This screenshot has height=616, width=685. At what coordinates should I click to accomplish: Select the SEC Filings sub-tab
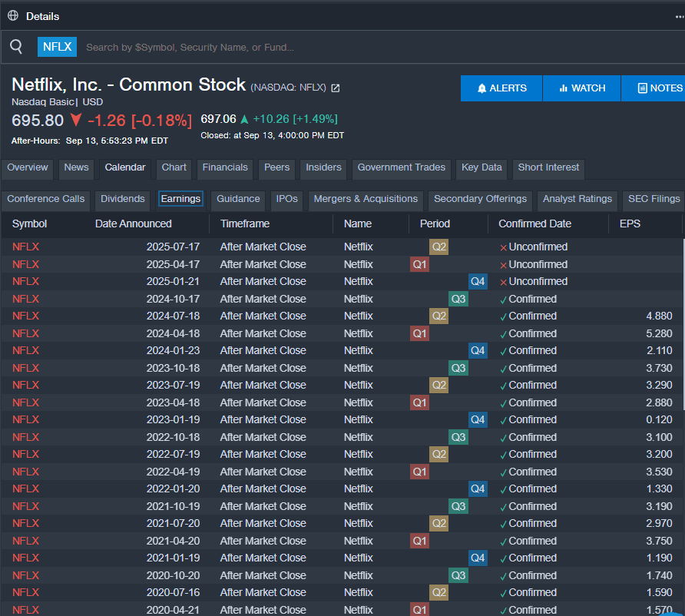pos(654,199)
